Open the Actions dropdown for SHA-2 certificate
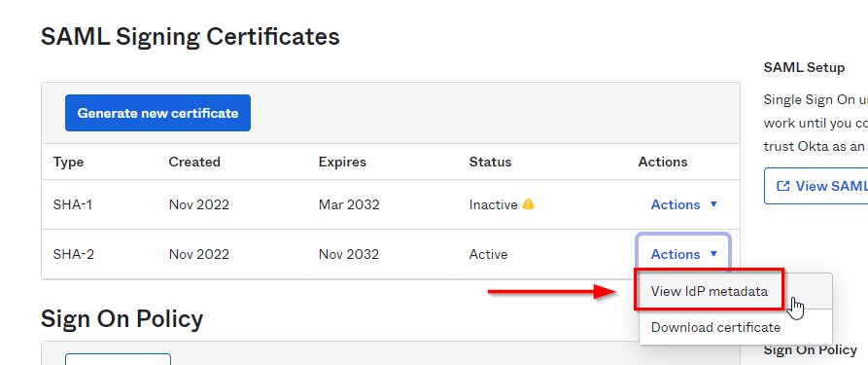Screen dimensions: 868x365 683,254
